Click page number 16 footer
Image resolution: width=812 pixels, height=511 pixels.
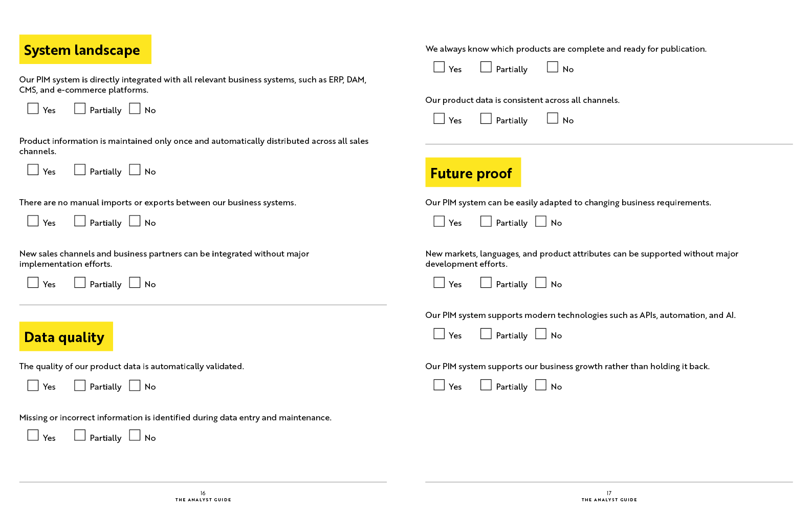203,494
